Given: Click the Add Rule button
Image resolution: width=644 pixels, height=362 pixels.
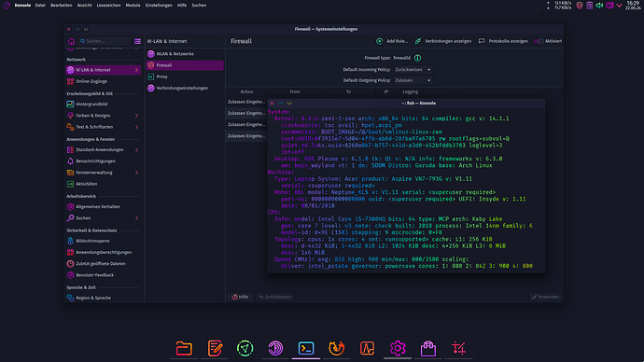Looking at the screenshot, I should 392,41.
